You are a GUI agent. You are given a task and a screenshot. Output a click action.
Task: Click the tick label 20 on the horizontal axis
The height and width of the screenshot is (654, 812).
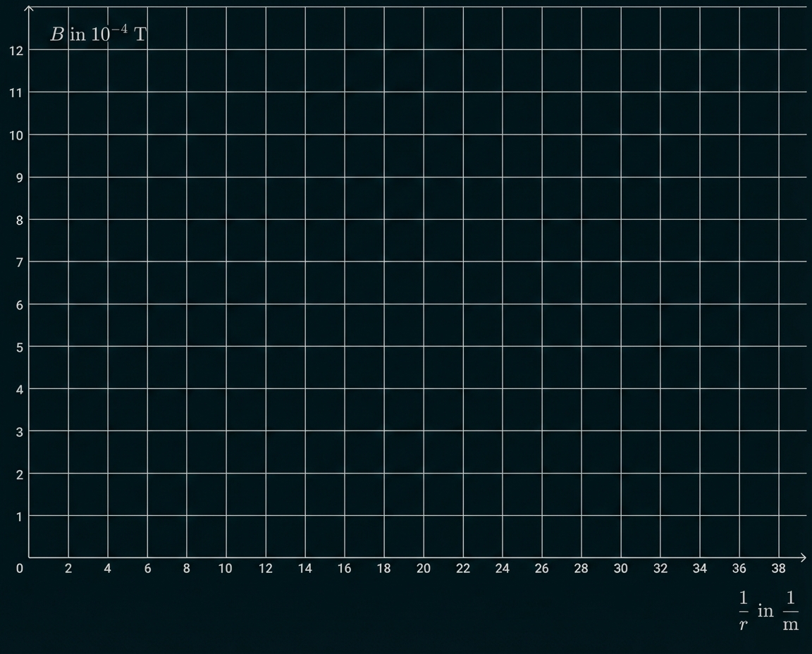pyautogui.click(x=423, y=568)
